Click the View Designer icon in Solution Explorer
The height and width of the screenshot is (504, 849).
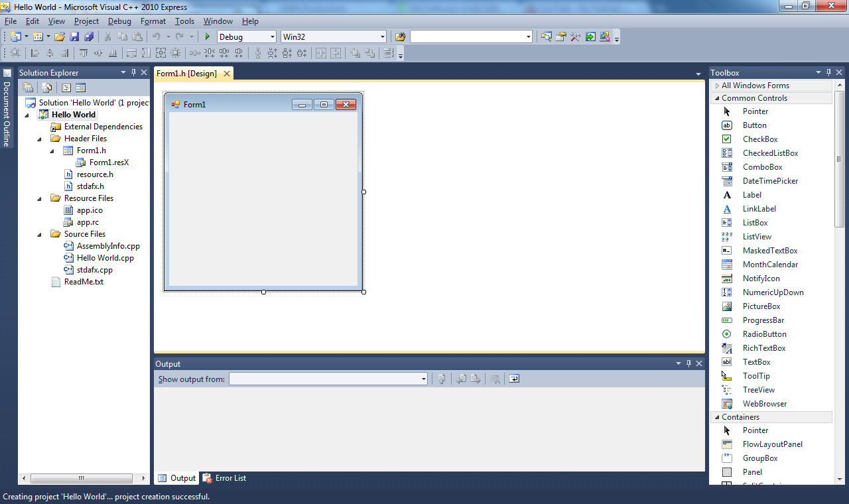80,87
